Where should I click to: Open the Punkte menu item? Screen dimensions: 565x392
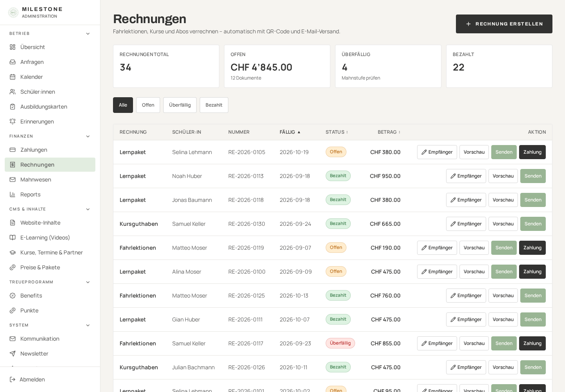point(50,310)
